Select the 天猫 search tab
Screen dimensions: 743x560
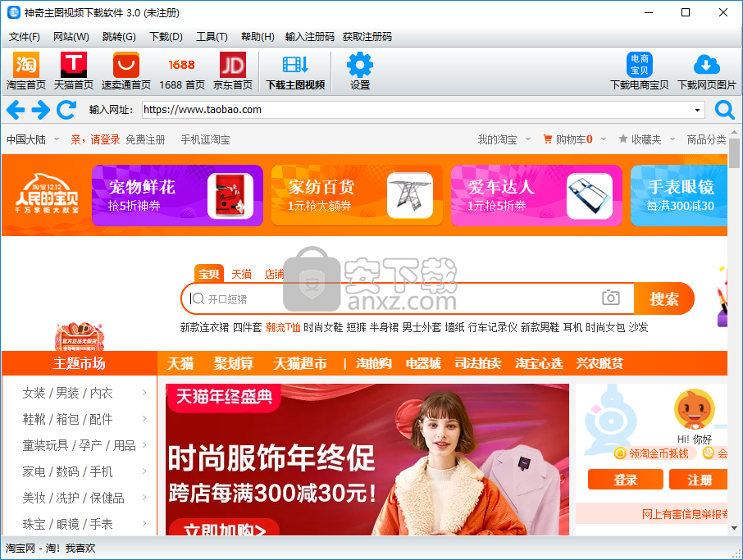tap(241, 274)
